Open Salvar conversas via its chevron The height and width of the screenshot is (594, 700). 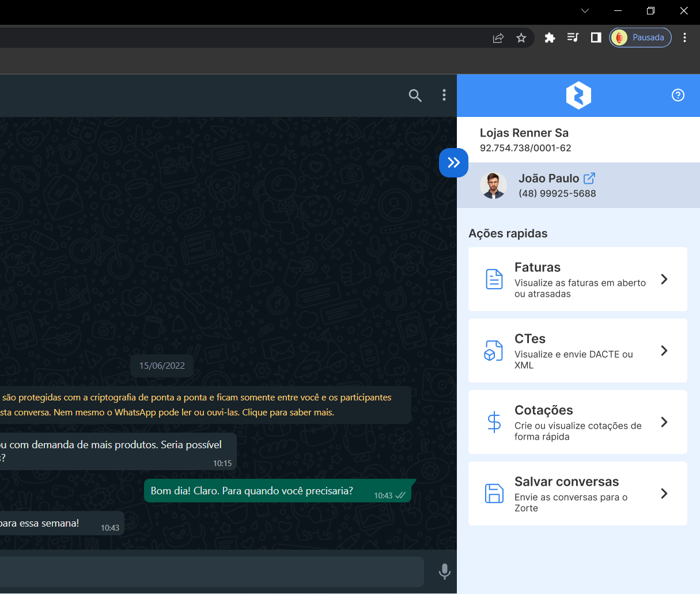pos(664,494)
